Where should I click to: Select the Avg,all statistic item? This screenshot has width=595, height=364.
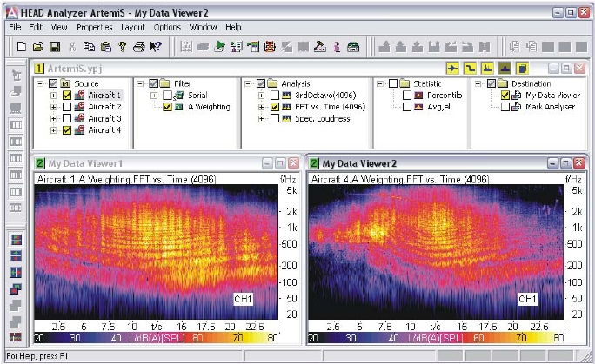(x=440, y=107)
